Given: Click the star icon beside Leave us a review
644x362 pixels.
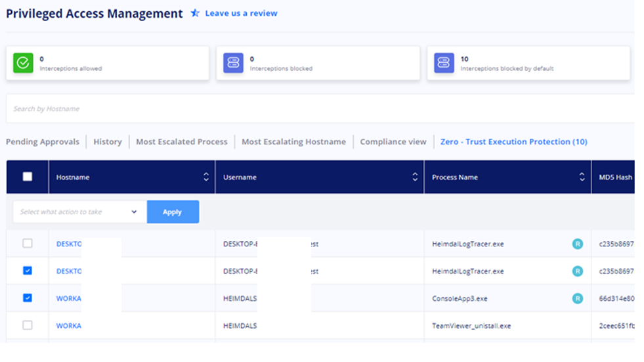Looking at the screenshot, I should click(195, 13).
